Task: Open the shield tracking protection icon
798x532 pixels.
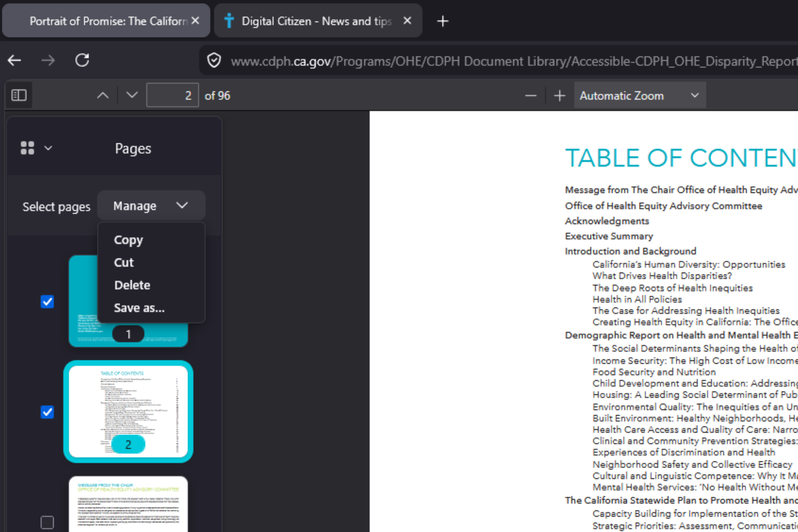Action: click(214, 61)
